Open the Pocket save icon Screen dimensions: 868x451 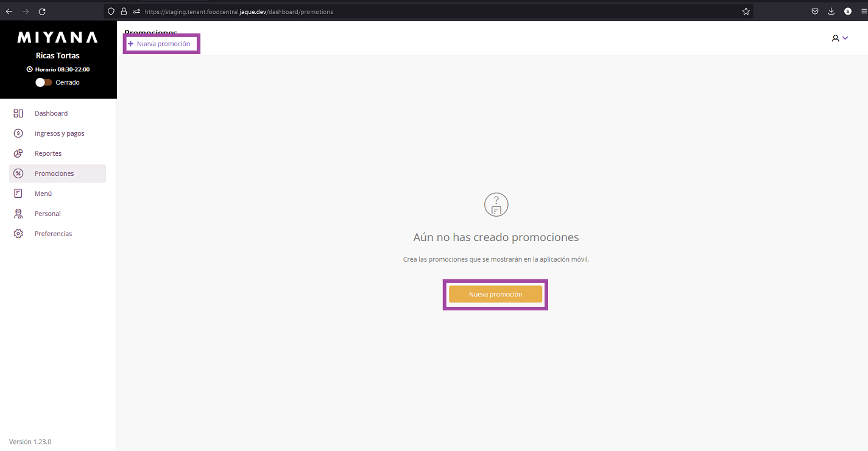click(x=815, y=12)
